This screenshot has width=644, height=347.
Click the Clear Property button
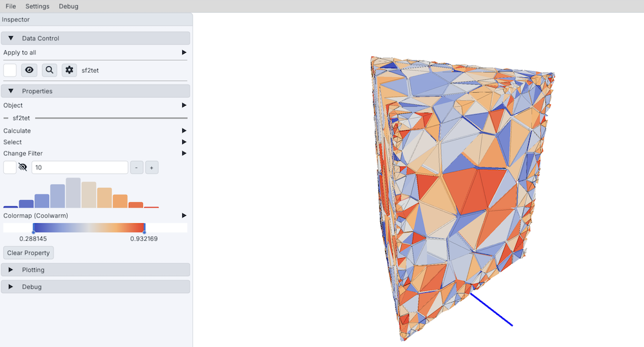coord(28,253)
